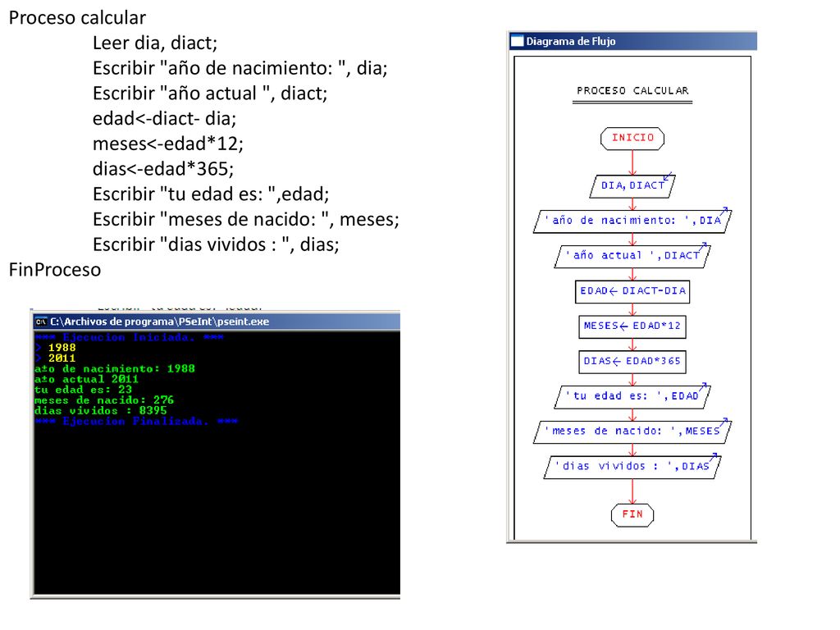Click the 'tu edad es: 23' console output

[x=83, y=390]
